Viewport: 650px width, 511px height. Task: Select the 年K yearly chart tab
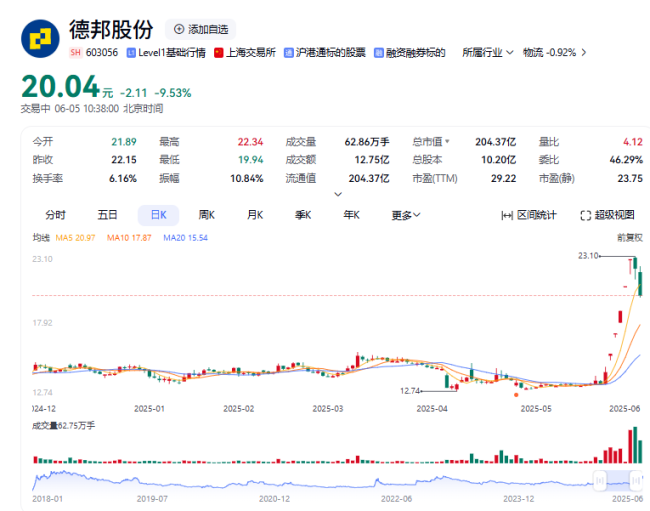tap(352, 215)
